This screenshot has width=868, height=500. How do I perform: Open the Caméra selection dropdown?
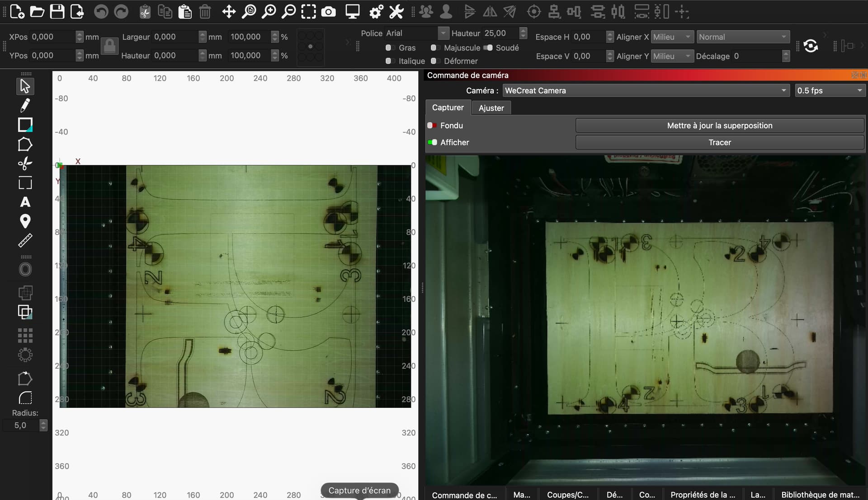[x=646, y=90]
